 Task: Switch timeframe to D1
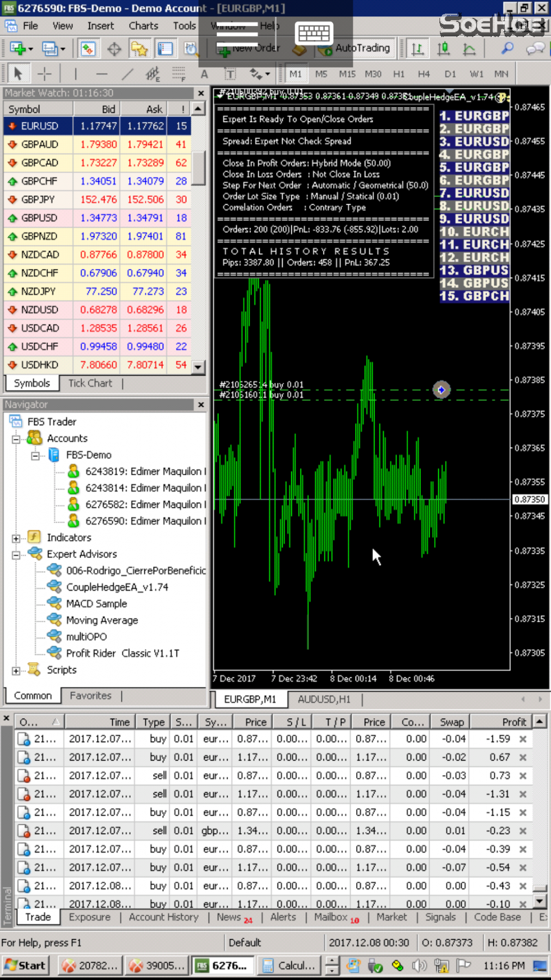coord(450,74)
